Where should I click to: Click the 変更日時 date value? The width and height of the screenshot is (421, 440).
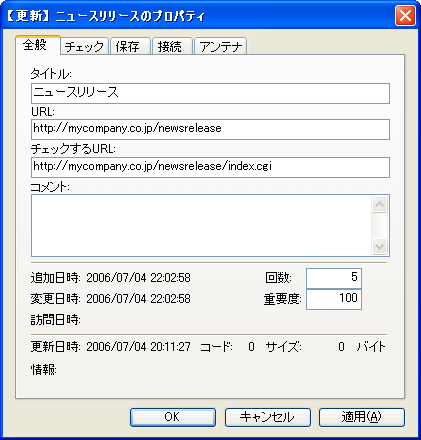138,299
